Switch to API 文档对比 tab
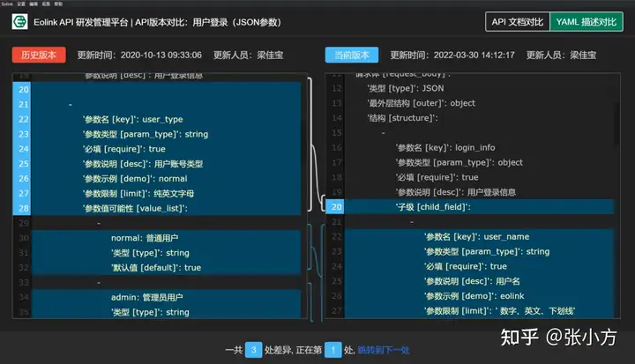 click(517, 22)
